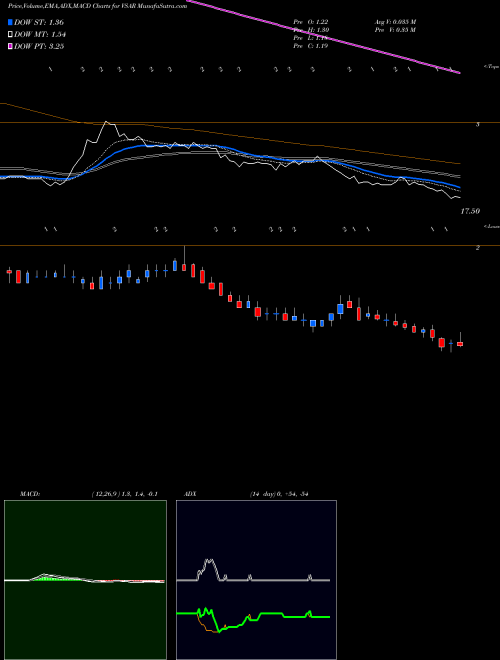Click the 'Pre C: 1.19' value

311,46
